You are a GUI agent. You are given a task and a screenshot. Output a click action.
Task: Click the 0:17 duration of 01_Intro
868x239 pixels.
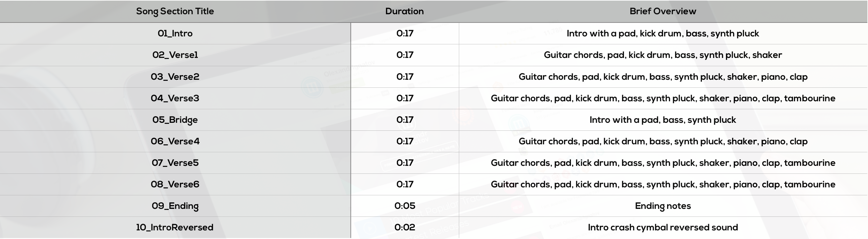point(405,33)
